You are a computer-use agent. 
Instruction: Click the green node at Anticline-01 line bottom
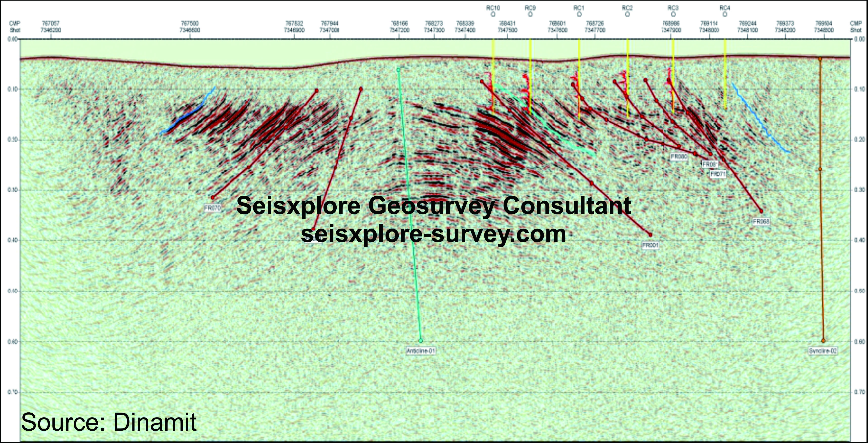click(x=420, y=341)
